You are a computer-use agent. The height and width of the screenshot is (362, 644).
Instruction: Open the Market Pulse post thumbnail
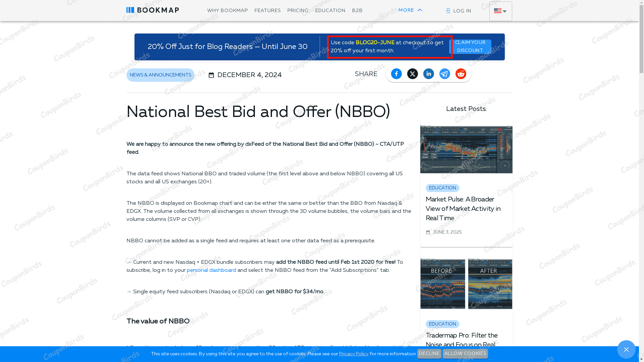click(x=466, y=149)
